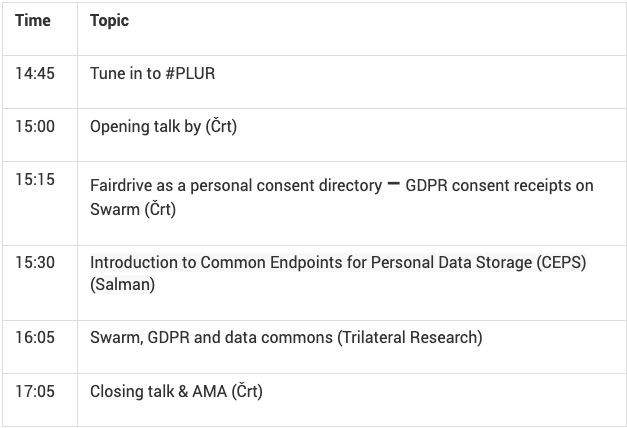Click the "Opening talk by" topic
The height and width of the screenshot is (428, 627).
(145, 127)
